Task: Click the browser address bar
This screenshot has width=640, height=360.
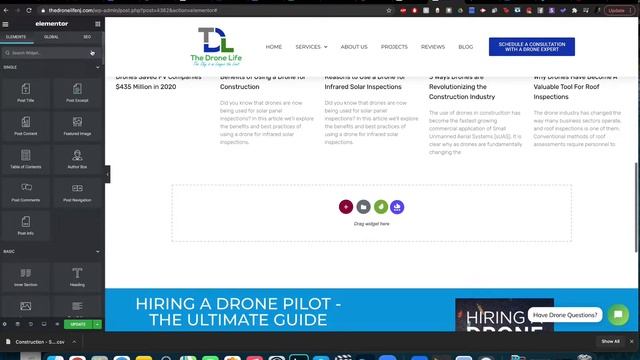Action: (x=212, y=11)
